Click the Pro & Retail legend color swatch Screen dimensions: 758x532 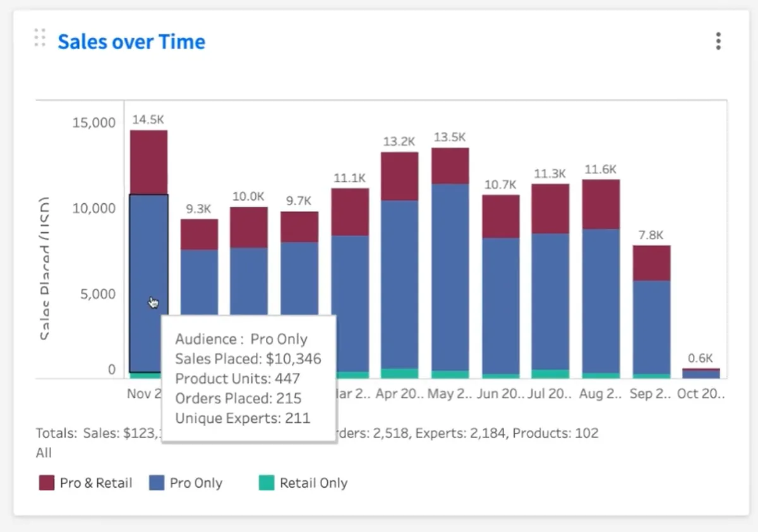click(x=47, y=483)
